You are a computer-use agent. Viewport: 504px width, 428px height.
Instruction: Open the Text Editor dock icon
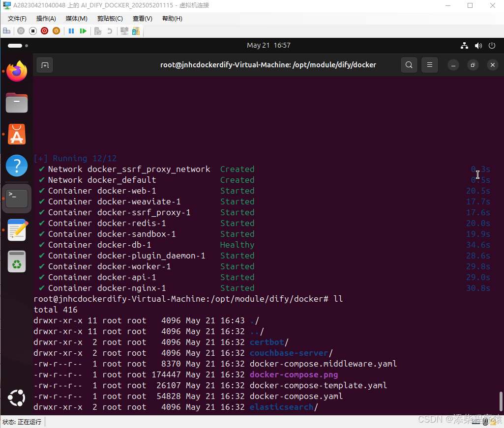pyautogui.click(x=17, y=230)
